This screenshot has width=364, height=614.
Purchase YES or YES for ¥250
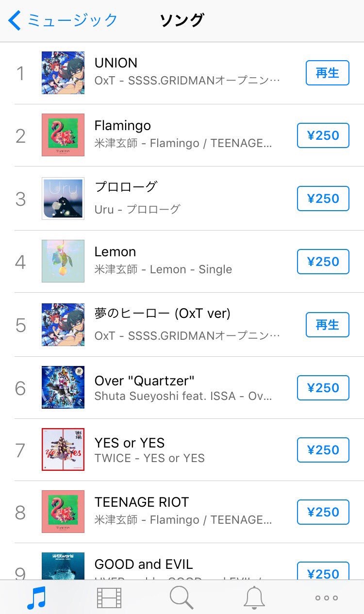click(323, 450)
